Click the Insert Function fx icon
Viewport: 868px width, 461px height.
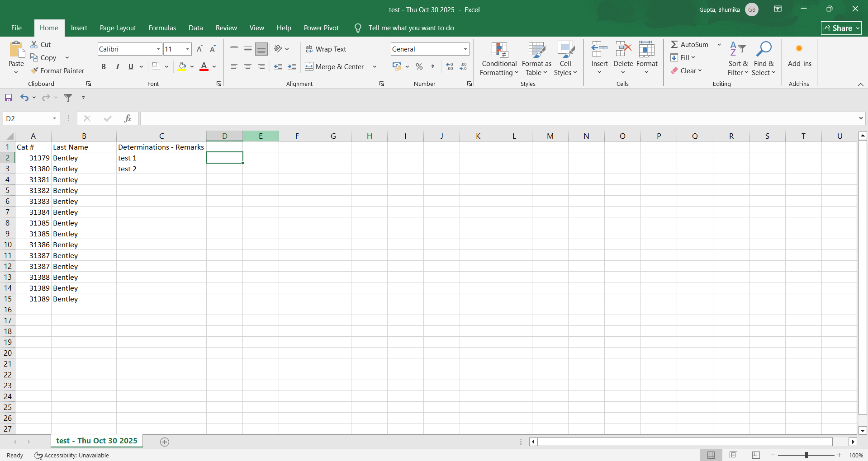pyautogui.click(x=128, y=118)
